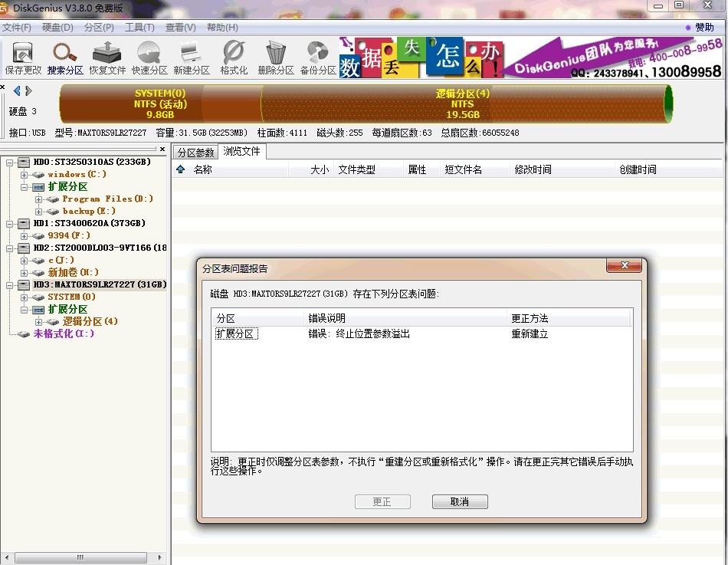Screen dimensions: 728x565
Task: Select HD0:ST3250310AS(233GB) in the tree
Action: click(92, 162)
